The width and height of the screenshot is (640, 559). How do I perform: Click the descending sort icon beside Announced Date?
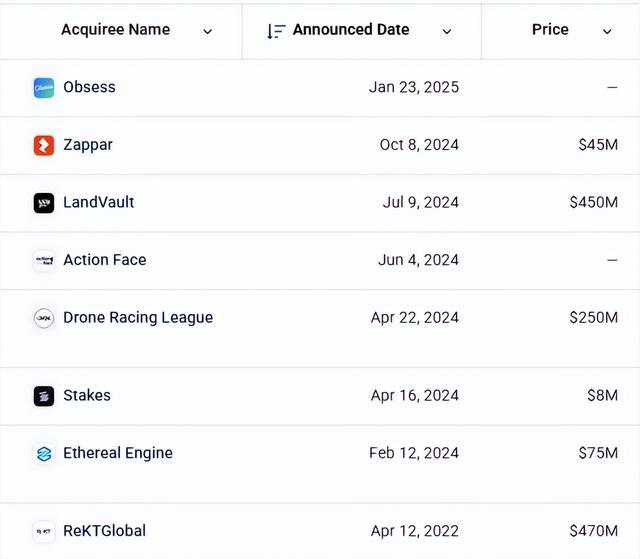click(x=276, y=31)
